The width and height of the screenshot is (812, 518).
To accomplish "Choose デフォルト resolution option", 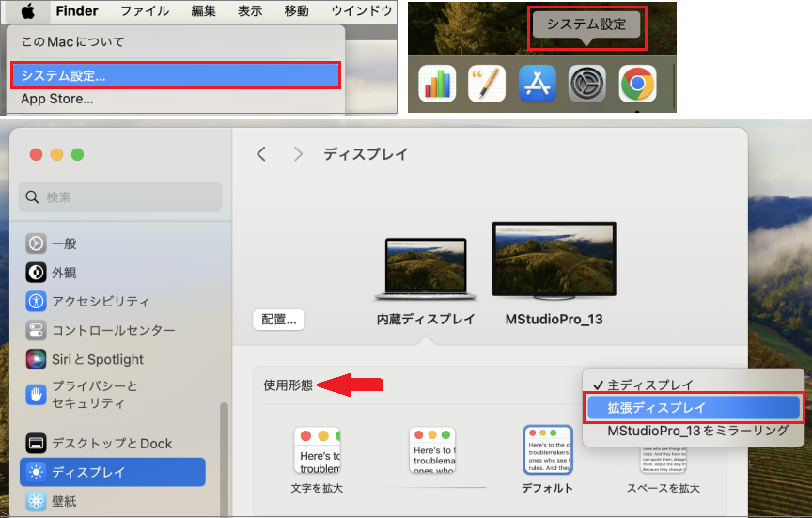I will 548,449.
